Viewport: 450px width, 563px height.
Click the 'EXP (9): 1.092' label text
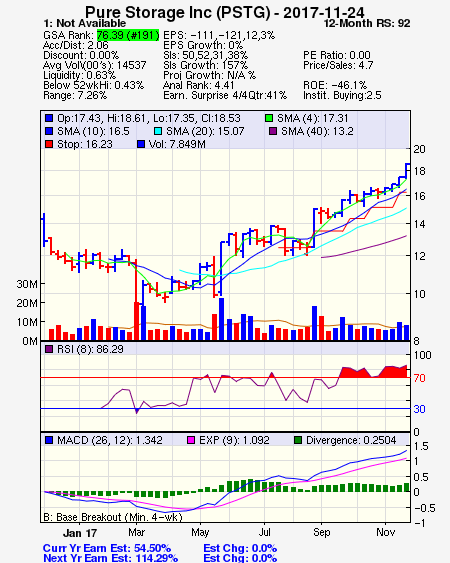coord(234,440)
